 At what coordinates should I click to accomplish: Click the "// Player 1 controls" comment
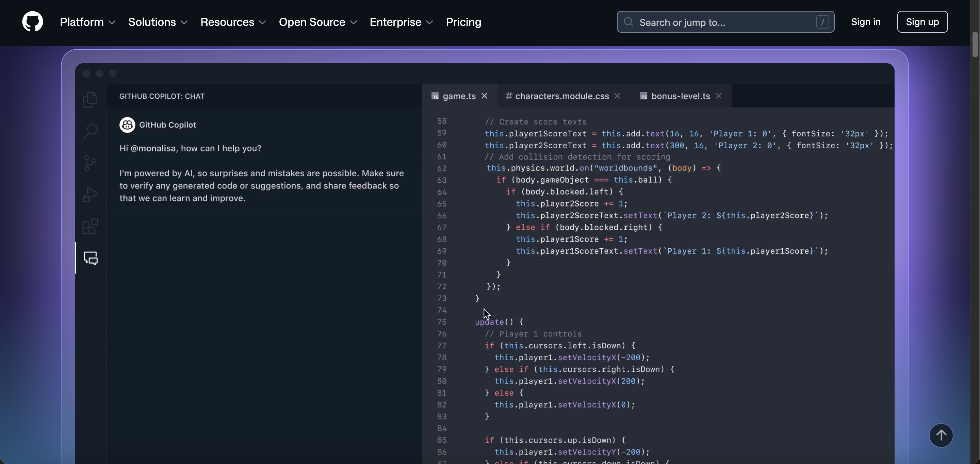pyautogui.click(x=533, y=334)
